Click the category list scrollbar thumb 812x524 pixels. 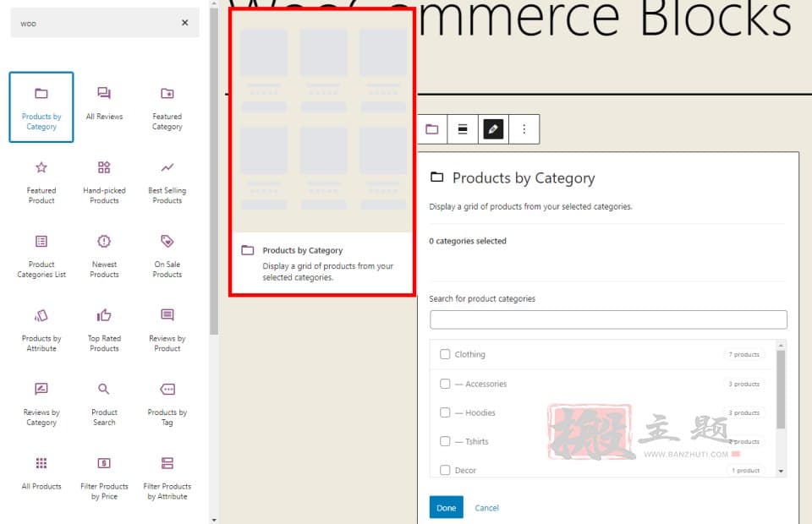click(x=781, y=390)
